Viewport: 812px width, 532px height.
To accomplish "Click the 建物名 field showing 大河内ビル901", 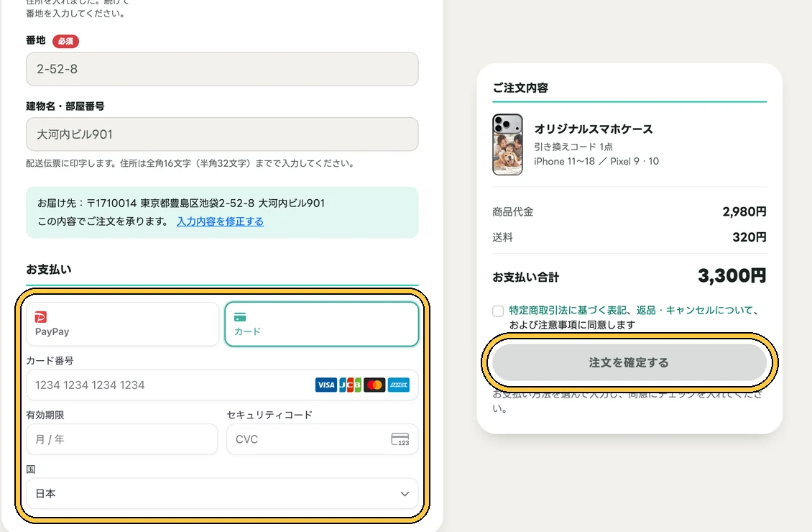I will (222, 134).
